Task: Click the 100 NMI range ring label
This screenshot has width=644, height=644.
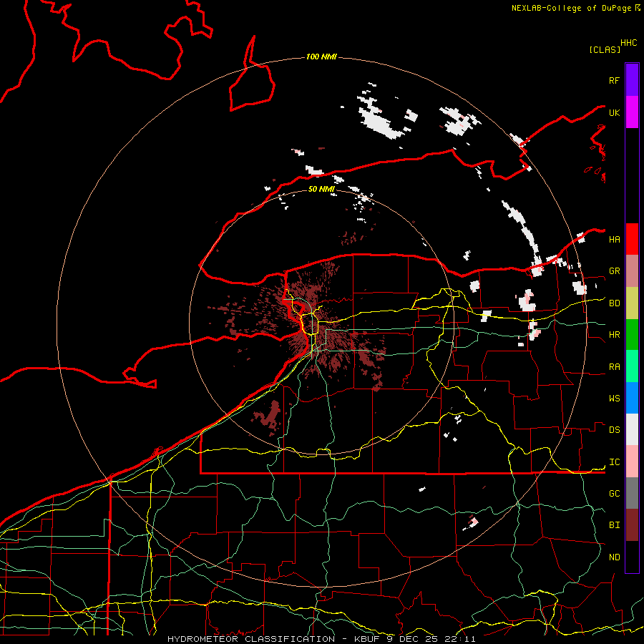Action: click(x=321, y=57)
